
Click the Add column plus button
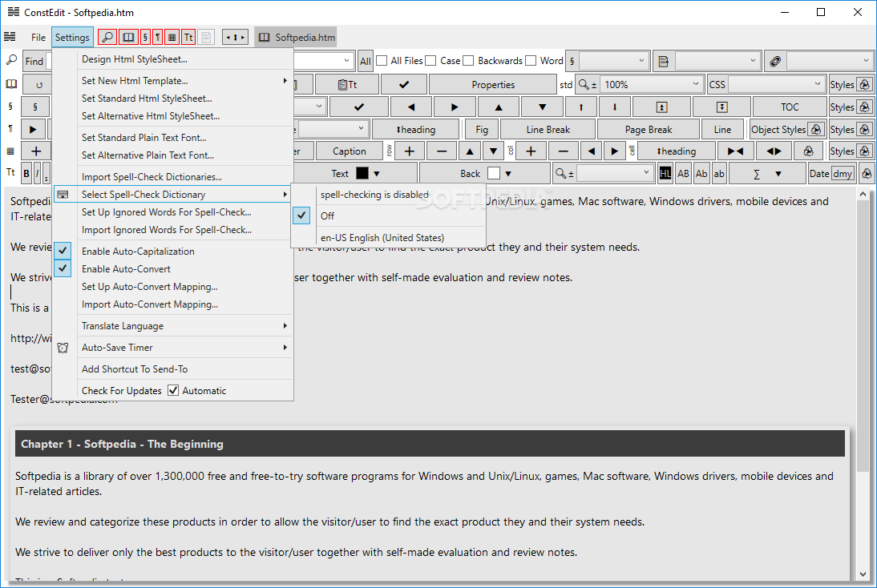click(x=531, y=151)
